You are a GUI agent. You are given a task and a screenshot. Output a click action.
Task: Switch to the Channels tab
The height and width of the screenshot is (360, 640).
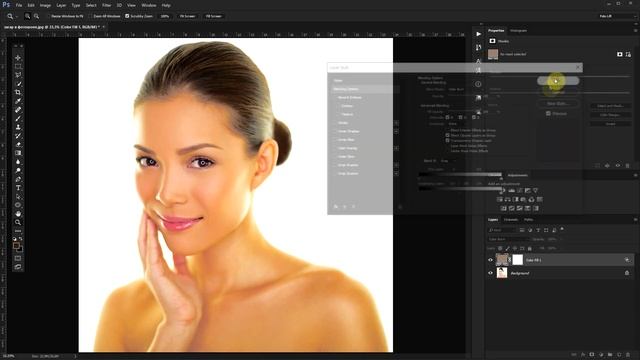coord(511,220)
